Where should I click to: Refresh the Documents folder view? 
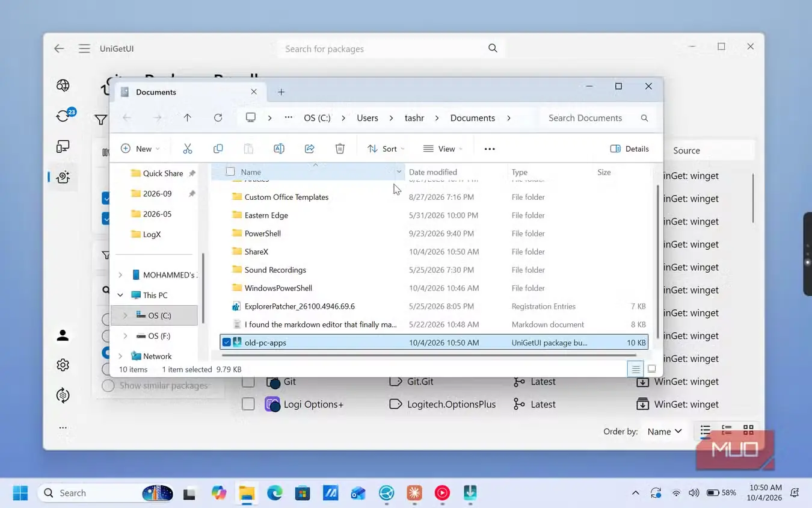(218, 118)
